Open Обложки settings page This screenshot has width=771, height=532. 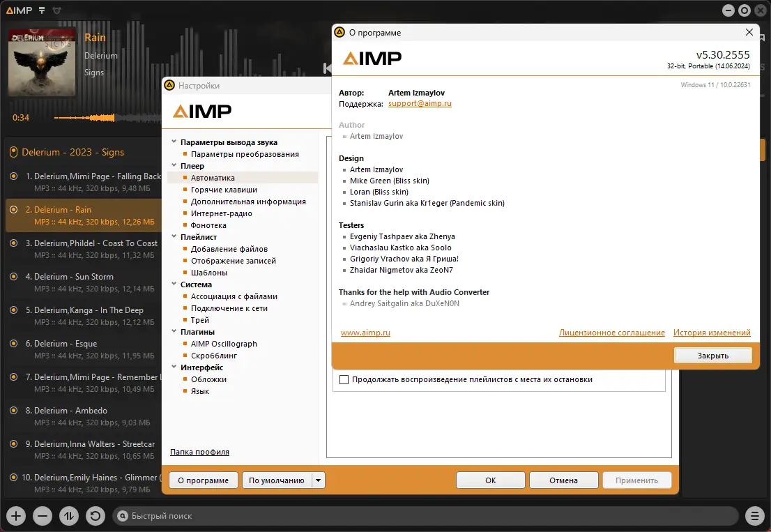coord(208,379)
